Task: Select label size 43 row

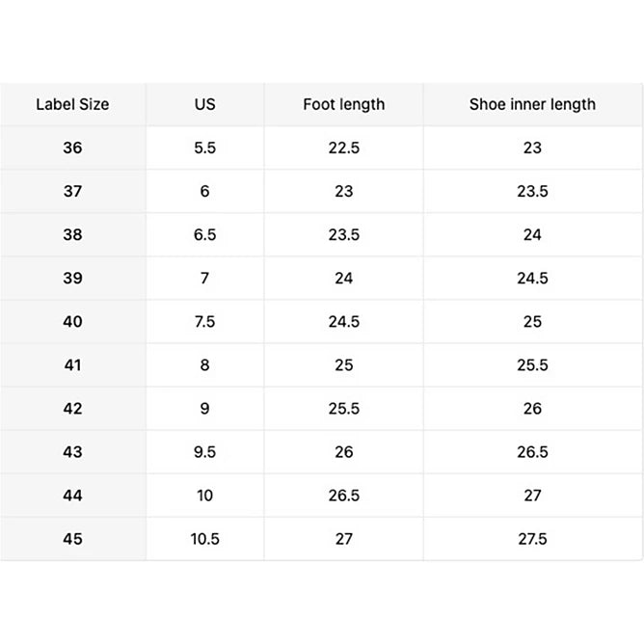Action: coord(321,452)
